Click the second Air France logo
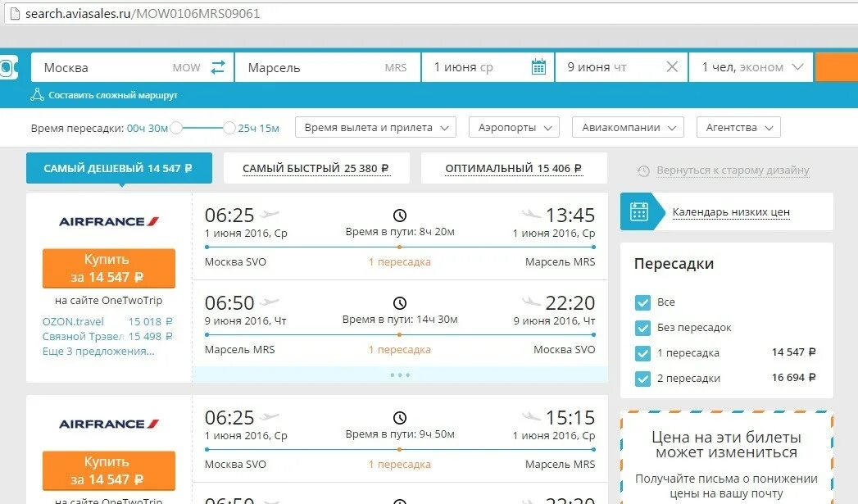The height and width of the screenshot is (504, 858). tap(109, 425)
